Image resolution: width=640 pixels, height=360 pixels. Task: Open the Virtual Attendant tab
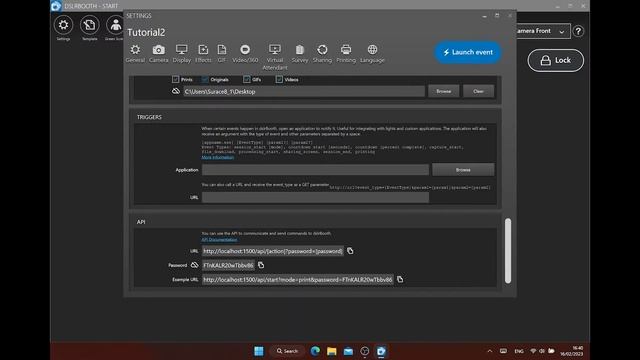[275, 57]
